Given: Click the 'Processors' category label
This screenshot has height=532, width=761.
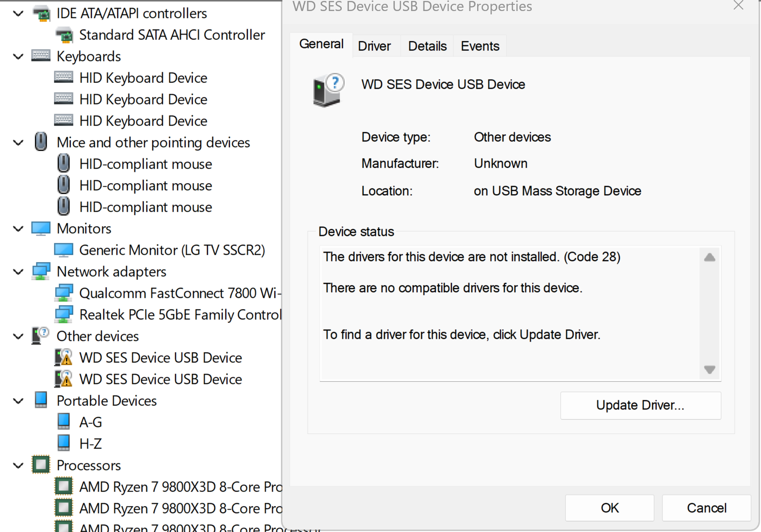Looking at the screenshot, I should [x=89, y=465].
